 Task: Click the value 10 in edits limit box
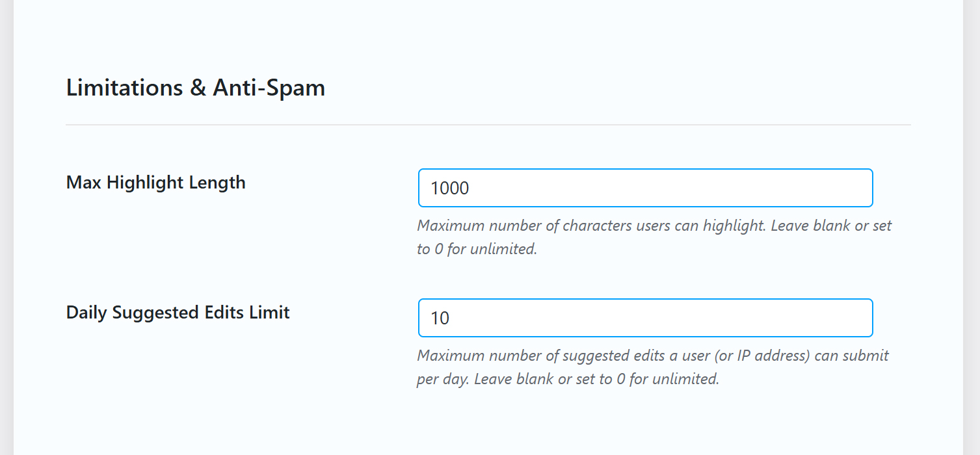pyautogui.click(x=440, y=318)
